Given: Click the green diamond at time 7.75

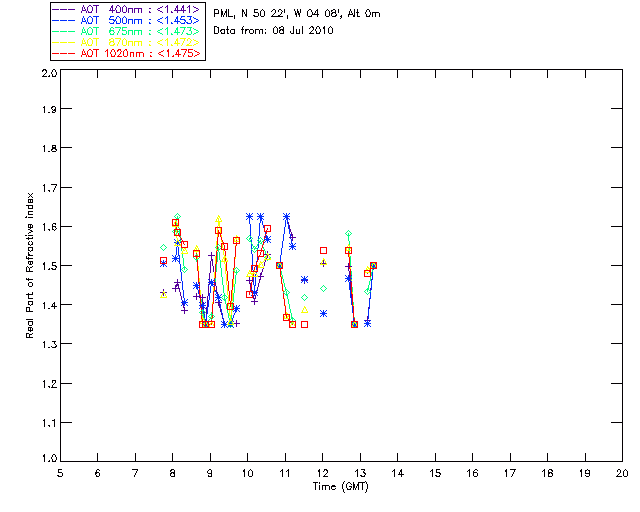Looking at the screenshot, I should tap(164, 248).
